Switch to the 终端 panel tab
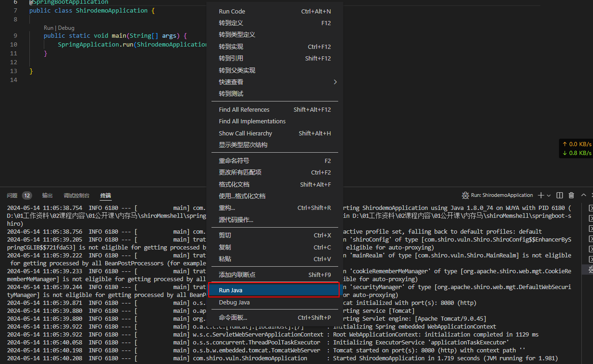593x364 pixels. [106, 195]
